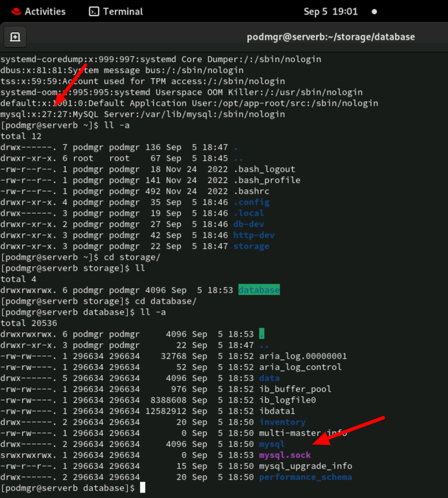Screen dimensions: 448x498
Task: Click the ibdata1 file name
Action: click(277, 411)
